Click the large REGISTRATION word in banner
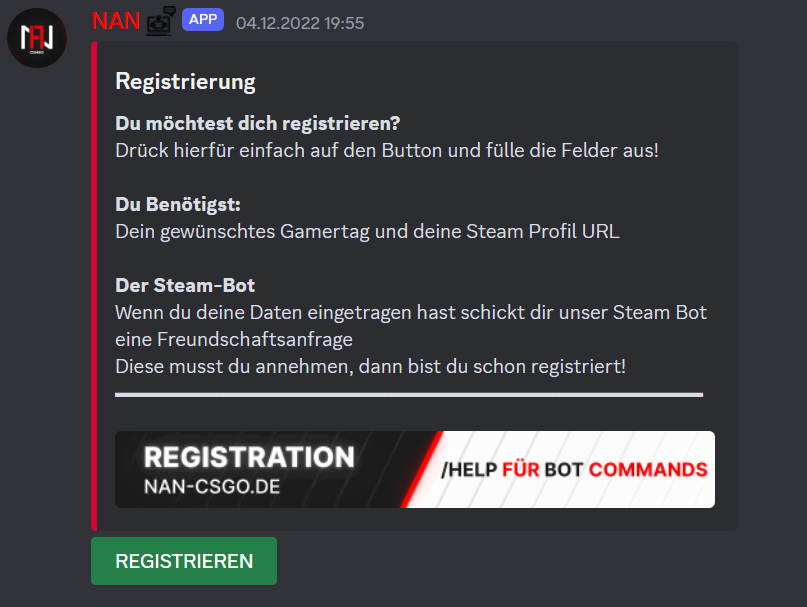The width and height of the screenshot is (807, 607). point(249,457)
